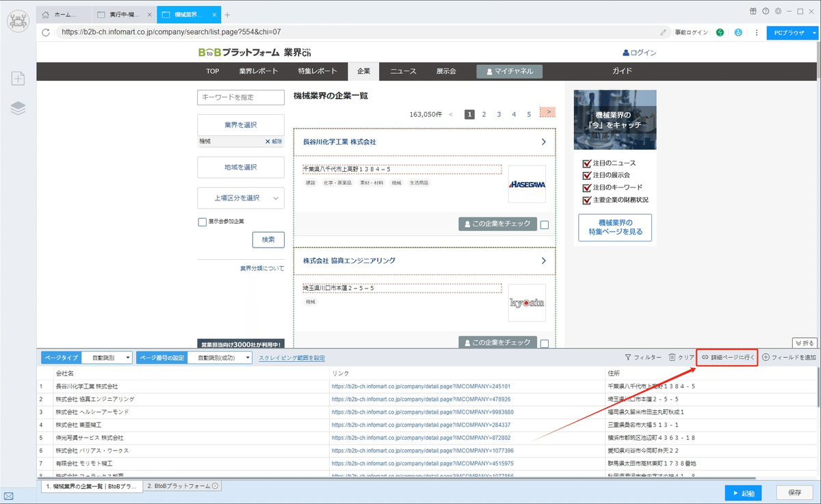Close the 実行中 tab
The width and height of the screenshot is (821, 504).
coord(149,14)
